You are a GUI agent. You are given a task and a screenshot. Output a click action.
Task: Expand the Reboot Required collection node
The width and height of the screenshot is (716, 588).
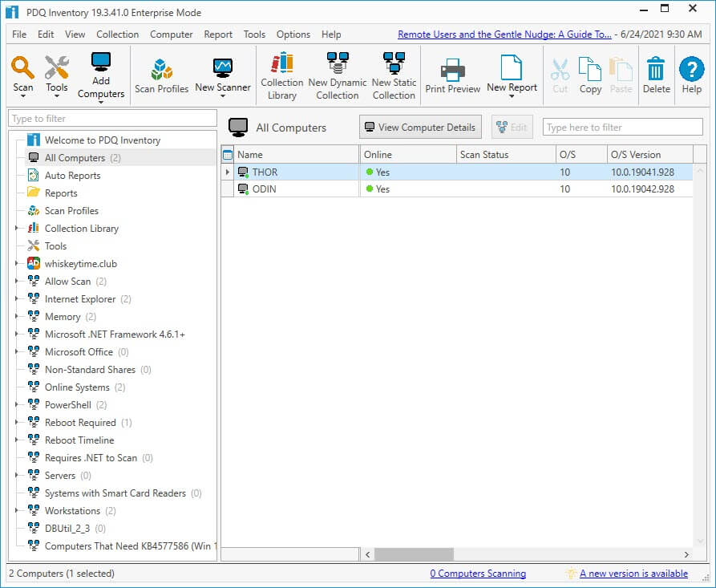click(x=17, y=422)
